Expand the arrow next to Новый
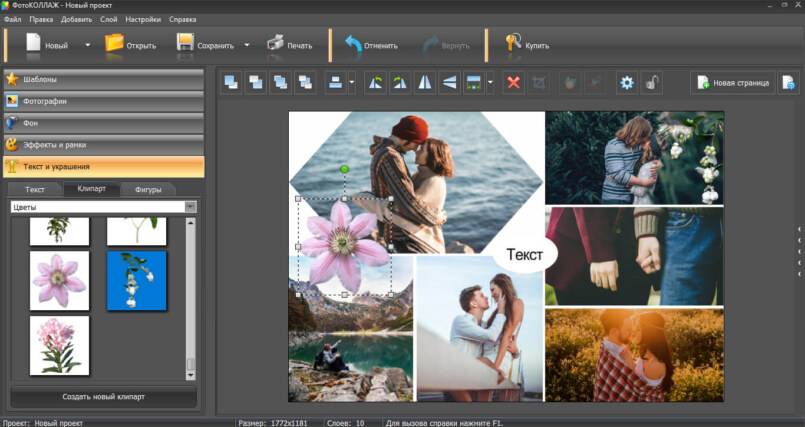The height and width of the screenshot is (427, 805). [87, 45]
